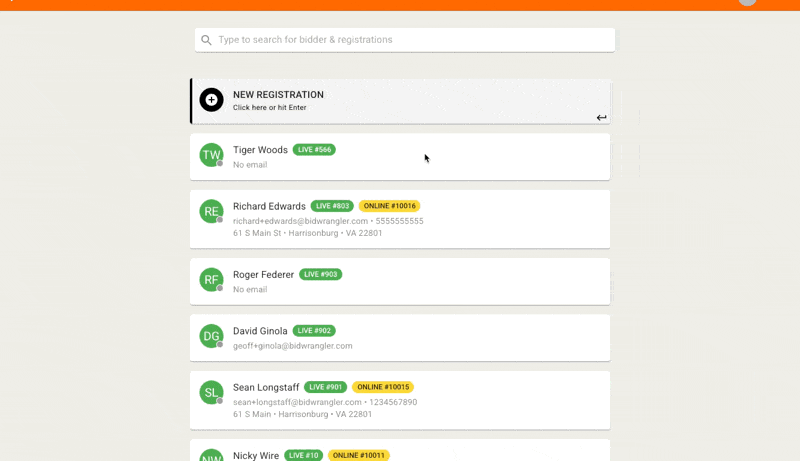Open the user profile avatar at top right
The height and width of the screenshot is (461, 800).
747,3
